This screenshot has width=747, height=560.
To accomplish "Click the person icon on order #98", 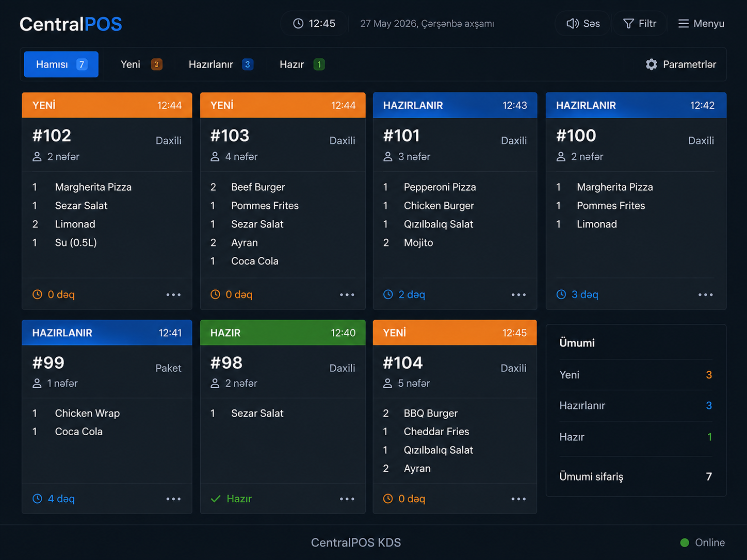I will [215, 384].
